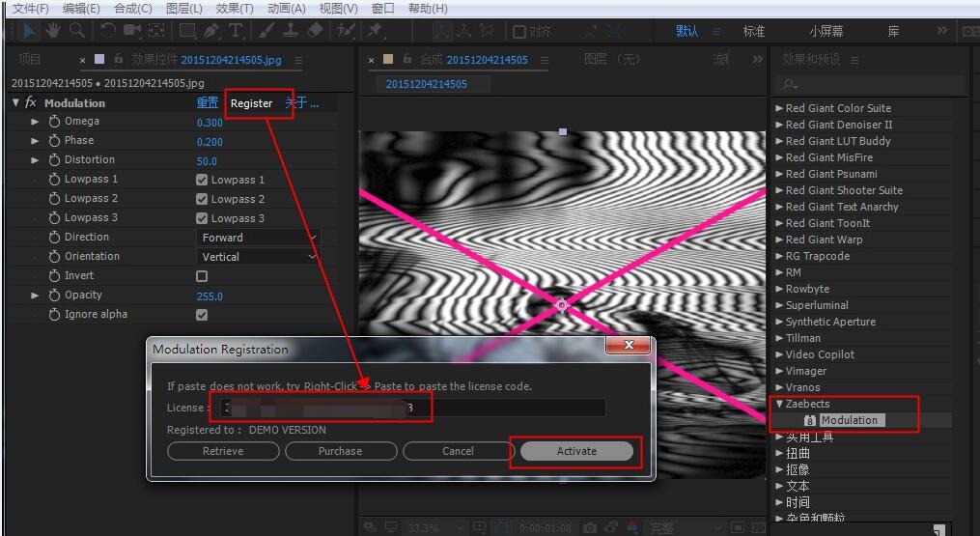Uncheck the Lowpass 1 checkbox

coord(202,180)
